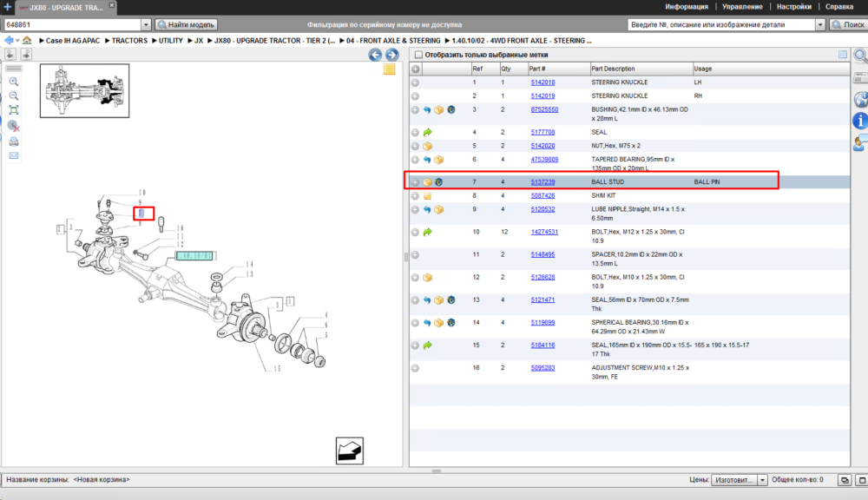Click the green arrow icon in row 10
The image size is (868, 500).
[427, 232]
